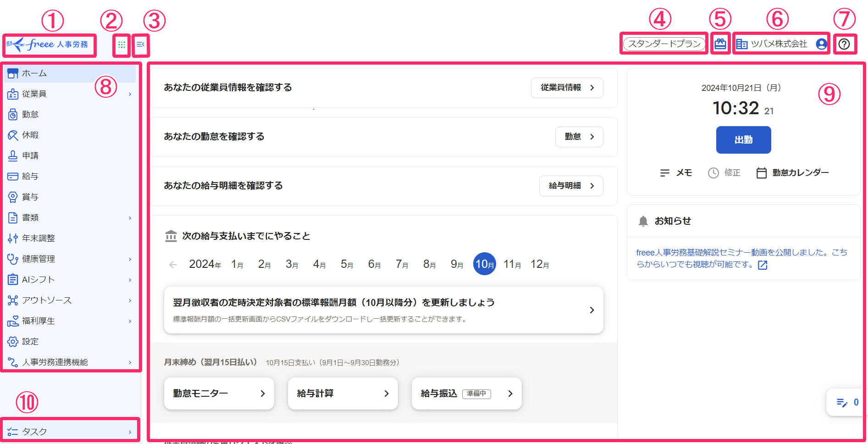Click the freee 人事労務 logo

pyautogui.click(x=48, y=44)
